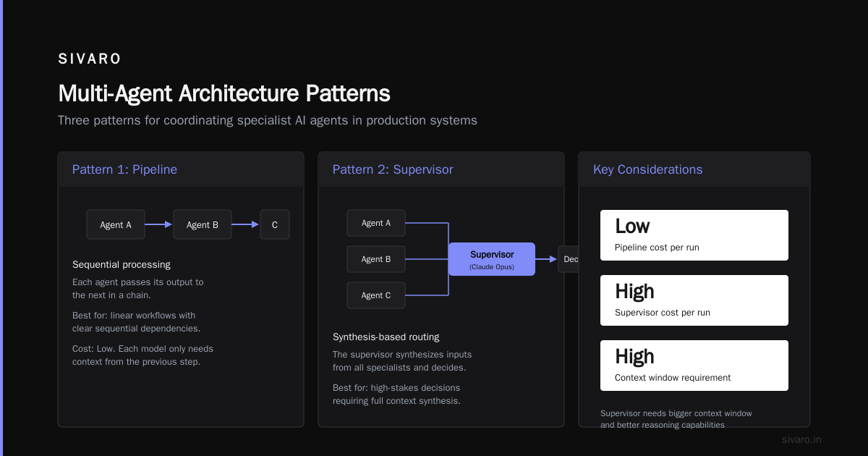Click "Pipeline cost per run" label
The width and height of the screenshot is (868, 456).
point(657,248)
